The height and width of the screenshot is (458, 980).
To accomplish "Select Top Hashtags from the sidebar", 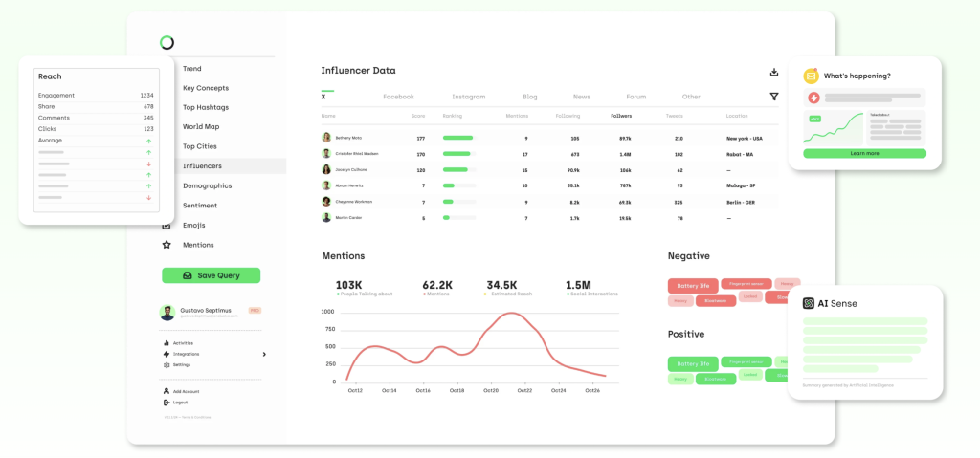I will 206,107.
